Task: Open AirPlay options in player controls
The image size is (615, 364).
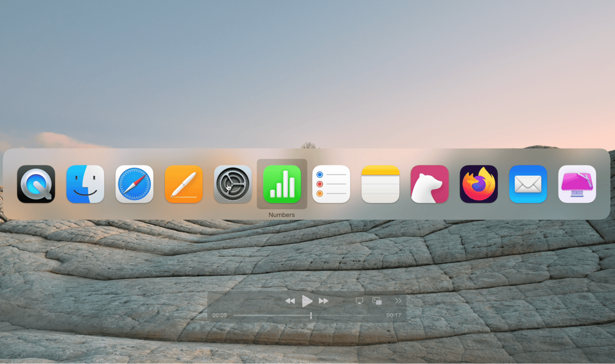Action: 360,301
